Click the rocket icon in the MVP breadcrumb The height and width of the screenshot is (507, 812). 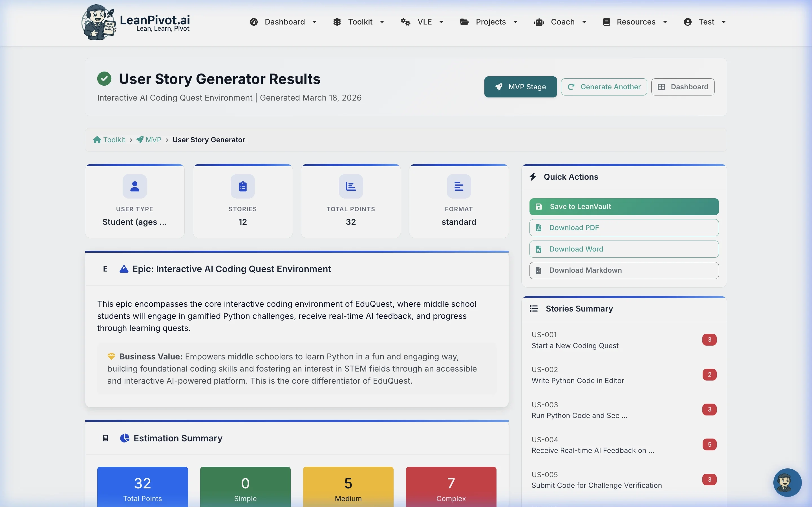point(140,139)
